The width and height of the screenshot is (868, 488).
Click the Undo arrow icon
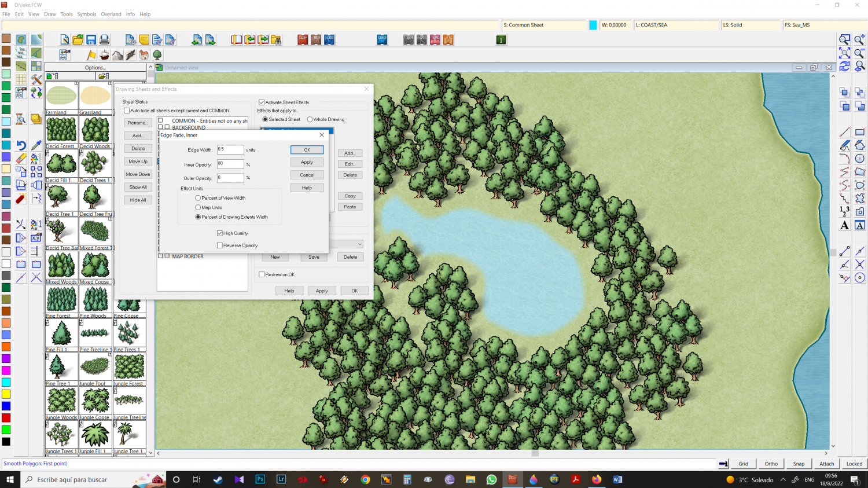pos(21,145)
